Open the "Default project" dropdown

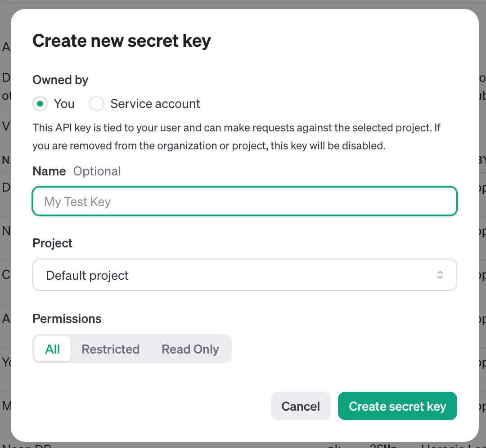[245, 275]
